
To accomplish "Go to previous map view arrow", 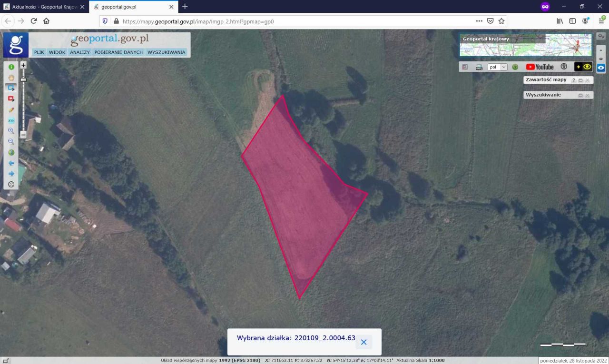I will tap(11, 163).
